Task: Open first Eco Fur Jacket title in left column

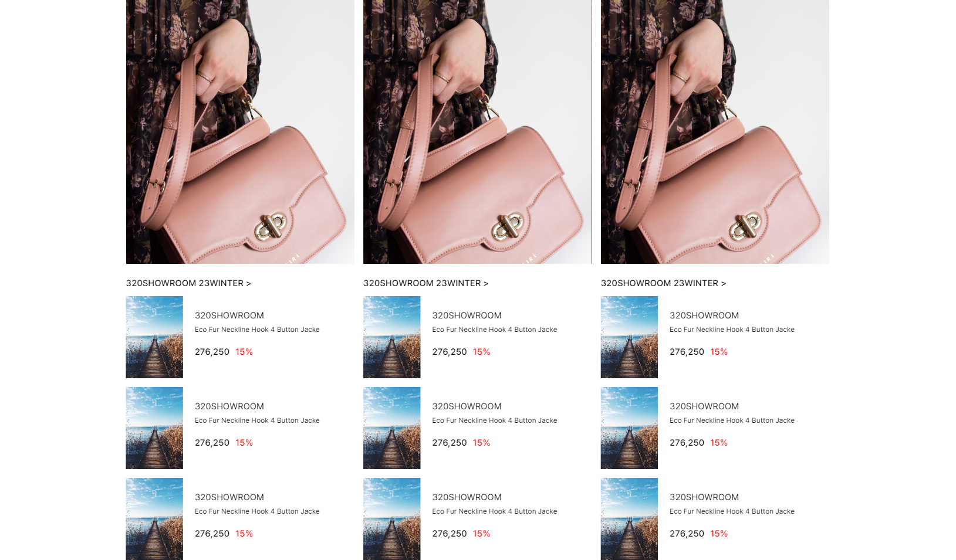Action: point(257,330)
